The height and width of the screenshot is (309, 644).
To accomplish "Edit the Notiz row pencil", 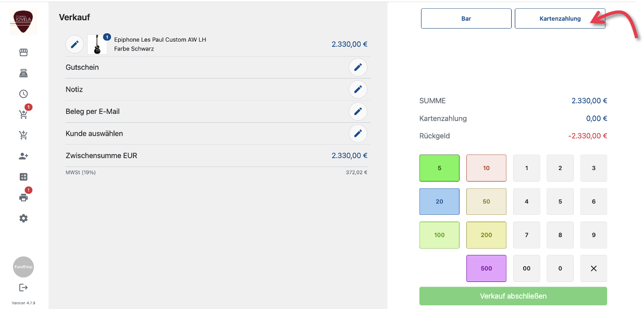I will click(x=358, y=89).
